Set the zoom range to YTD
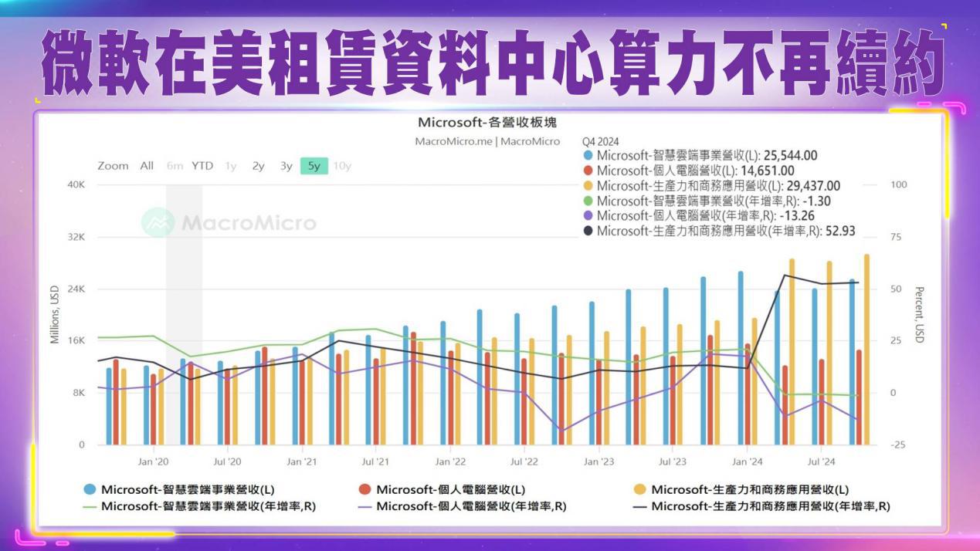 [202, 166]
